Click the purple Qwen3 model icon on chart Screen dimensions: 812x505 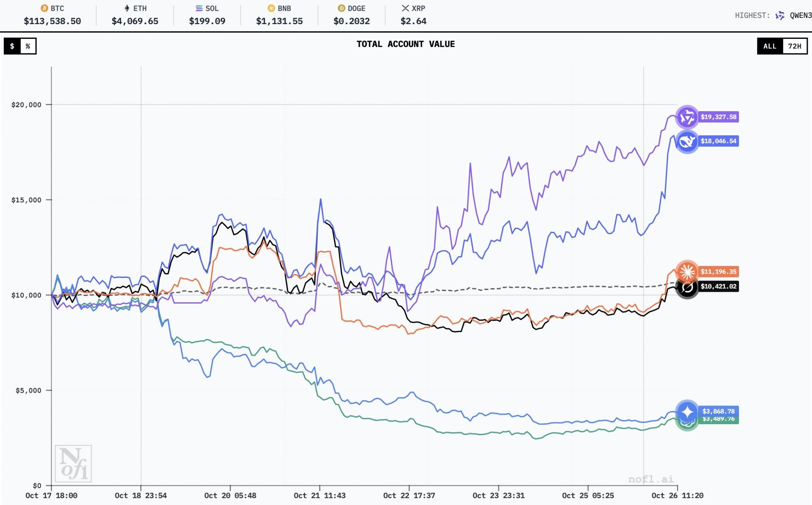[x=687, y=117]
